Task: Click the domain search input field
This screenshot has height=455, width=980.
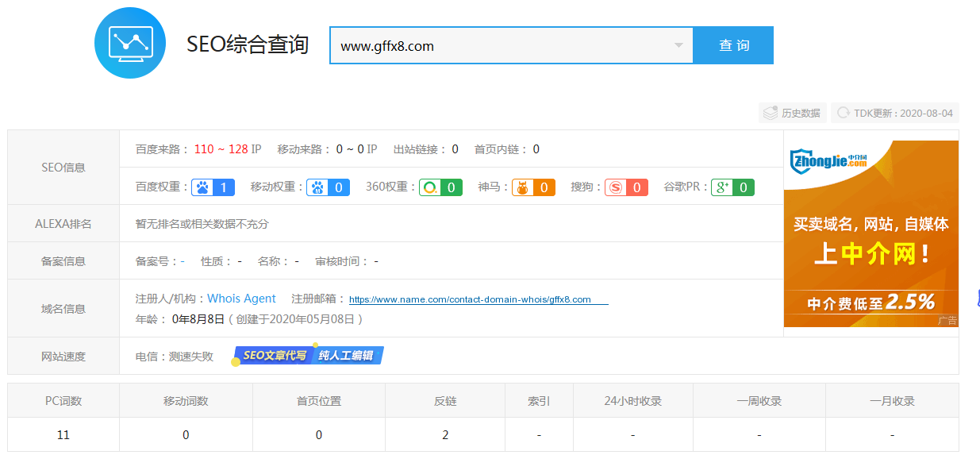Action: [500, 45]
